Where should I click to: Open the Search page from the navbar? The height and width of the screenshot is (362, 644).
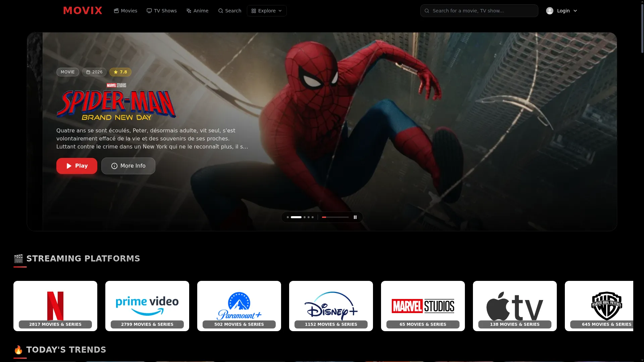click(229, 11)
